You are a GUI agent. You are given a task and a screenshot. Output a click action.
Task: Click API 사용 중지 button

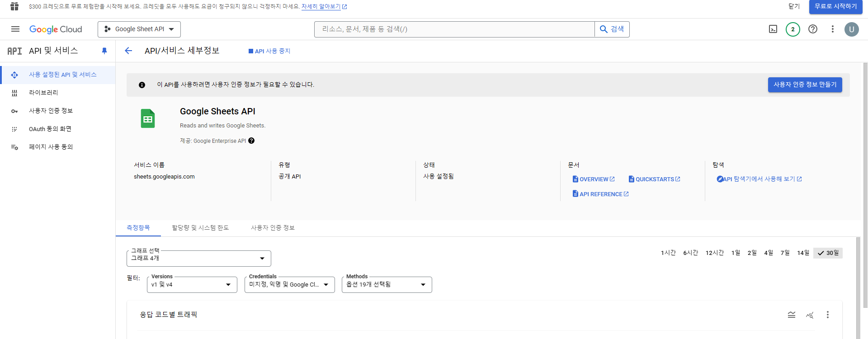click(x=269, y=51)
